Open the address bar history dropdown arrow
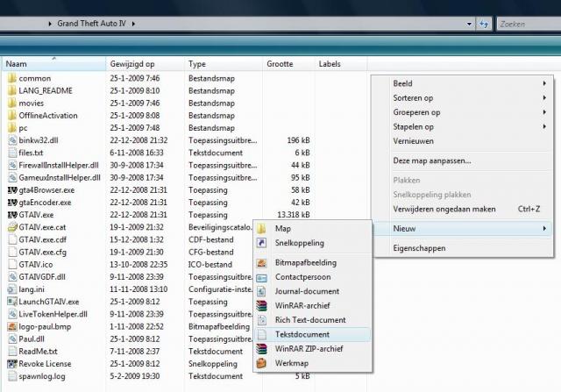The height and width of the screenshot is (392, 561). click(x=469, y=24)
